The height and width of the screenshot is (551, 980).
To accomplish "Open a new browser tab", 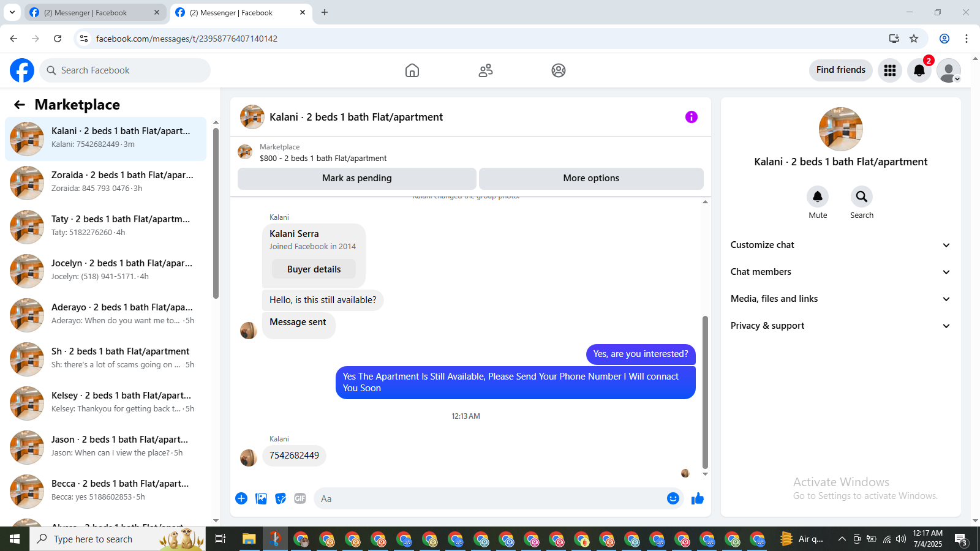I will [325, 12].
